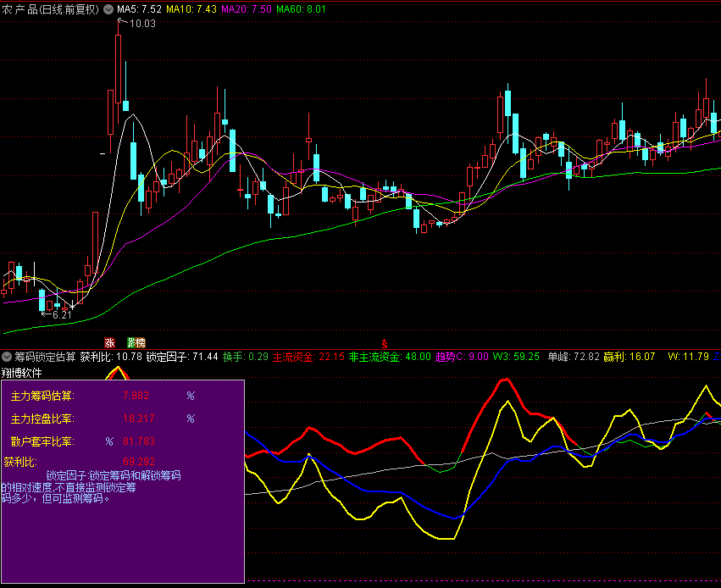This screenshot has width=721, height=588.
Task: Click the 筹码锁定估算 indicator name
Action: point(45,357)
